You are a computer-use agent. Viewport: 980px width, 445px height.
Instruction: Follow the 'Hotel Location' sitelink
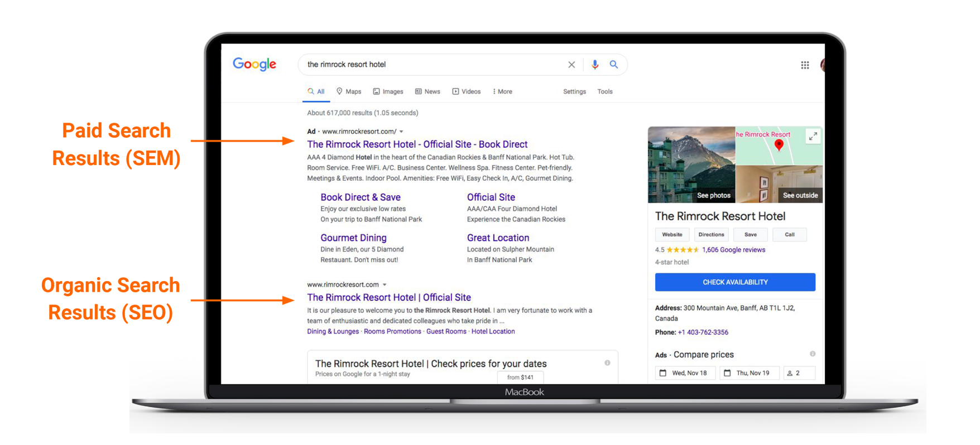493,332
